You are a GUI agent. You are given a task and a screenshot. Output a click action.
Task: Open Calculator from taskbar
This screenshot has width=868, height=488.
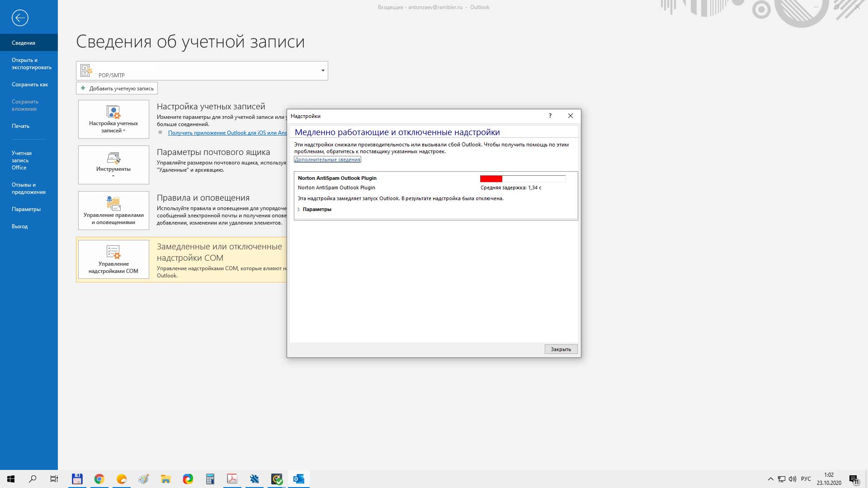210,479
